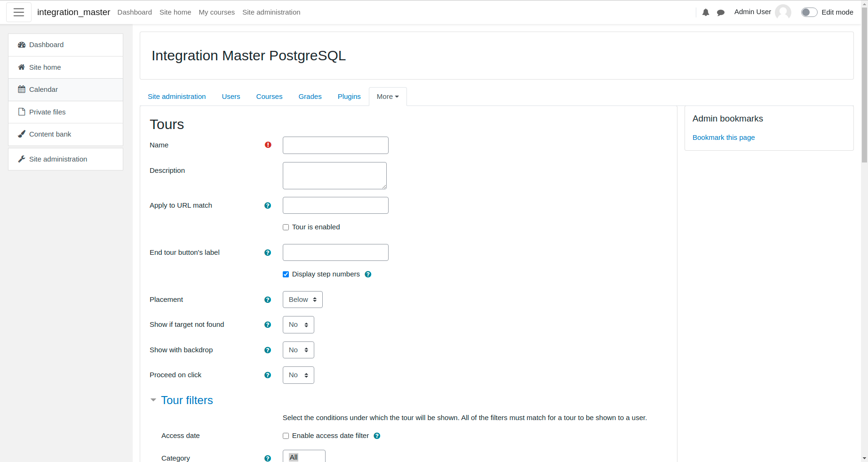Open Show with backdrop dropdown
Image resolution: width=868 pixels, height=462 pixels.
(298, 350)
